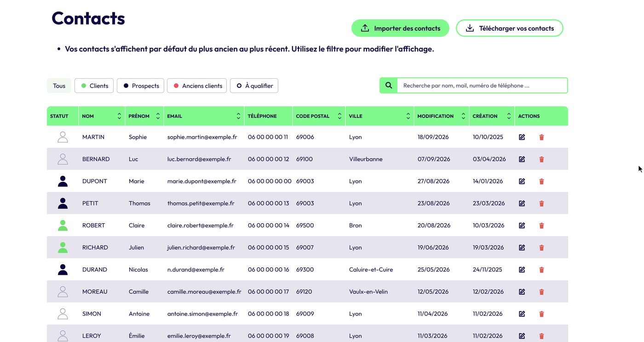
Task: Sort table by PRÉNOM column
Action: click(x=158, y=116)
